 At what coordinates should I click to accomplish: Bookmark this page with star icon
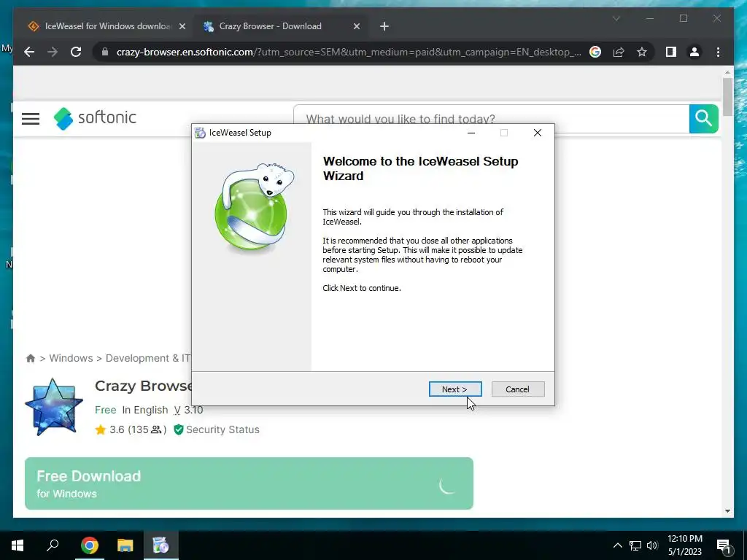(642, 52)
